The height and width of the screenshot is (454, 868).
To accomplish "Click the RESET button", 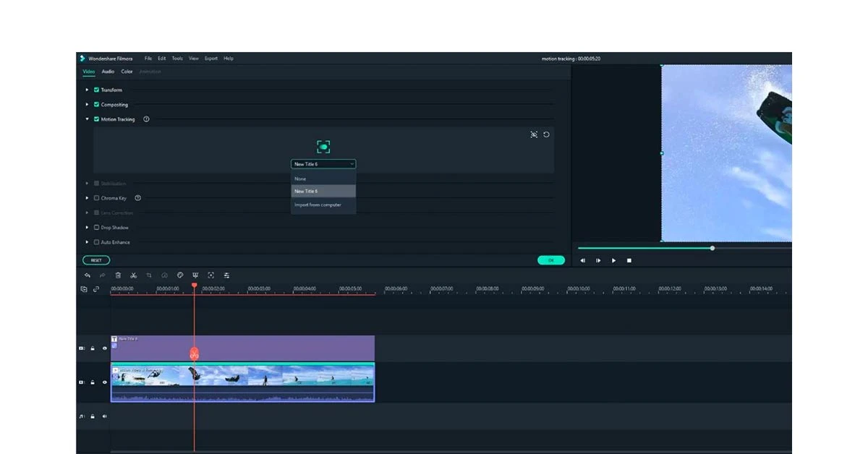I will point(95,260).
